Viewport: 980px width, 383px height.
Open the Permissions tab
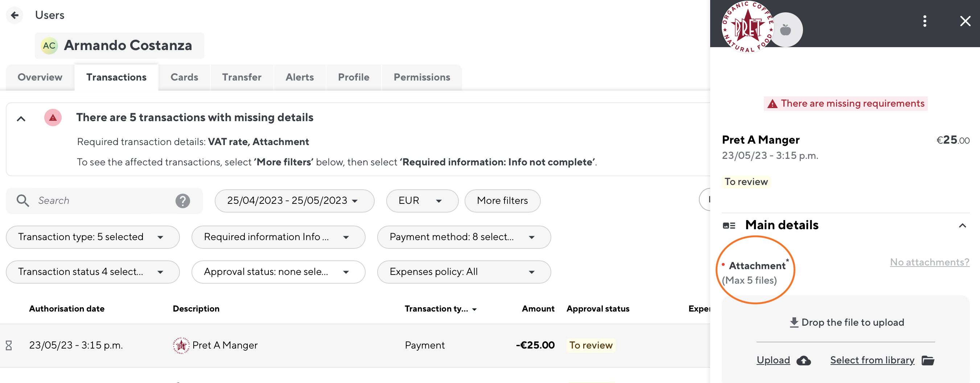click(421, 77)
